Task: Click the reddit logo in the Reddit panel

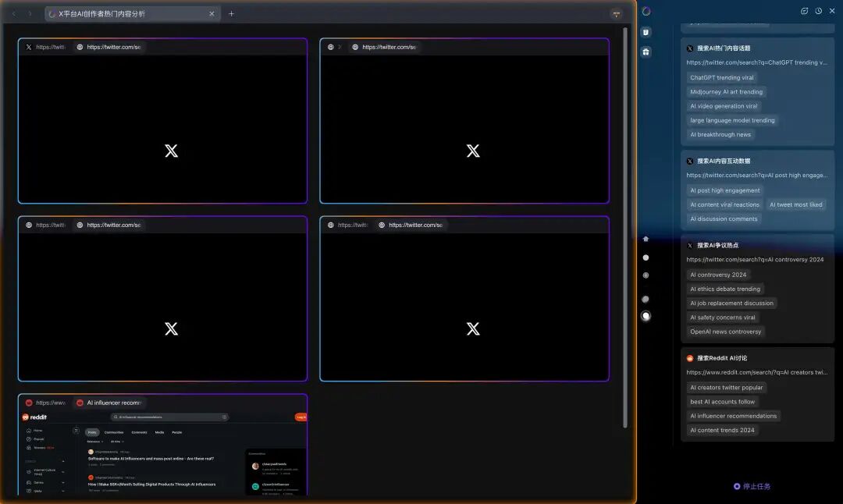Action: tap(34, 417)
